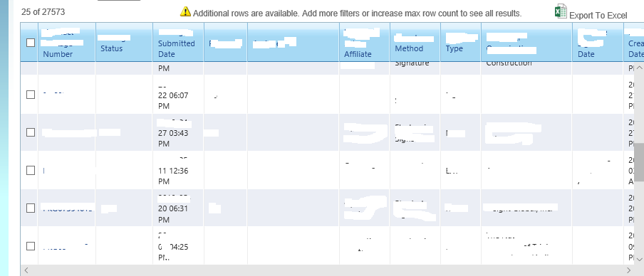Sort by the Method column header
Image resolution: width=644 pixels, height=276 pixels.
[409, 48]
